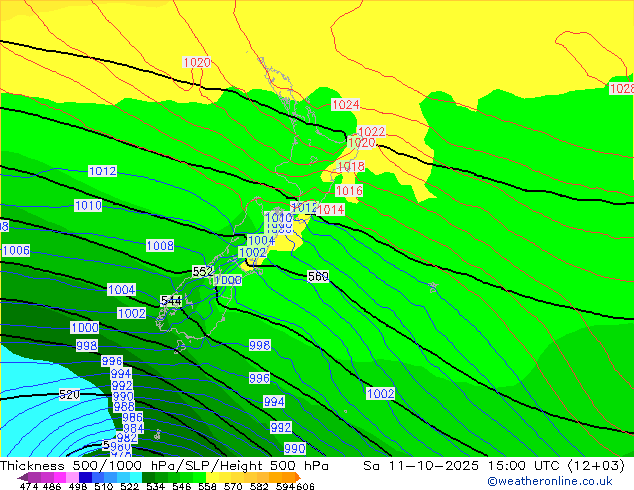Click the red 1024 isobar label
Screen dimensions: 634x490
[345, 105]
